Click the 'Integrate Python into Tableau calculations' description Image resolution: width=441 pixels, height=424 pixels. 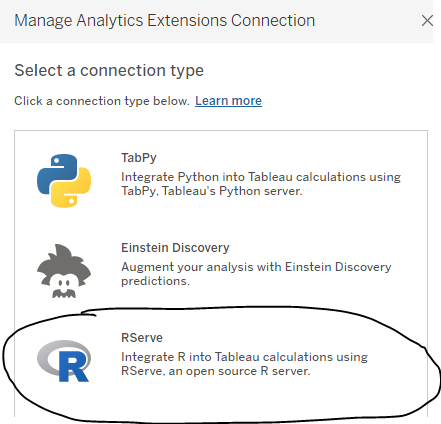(261, 184)
